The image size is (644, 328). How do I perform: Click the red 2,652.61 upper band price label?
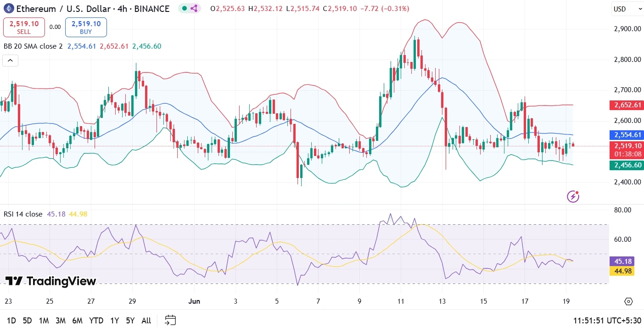[626, 105]
